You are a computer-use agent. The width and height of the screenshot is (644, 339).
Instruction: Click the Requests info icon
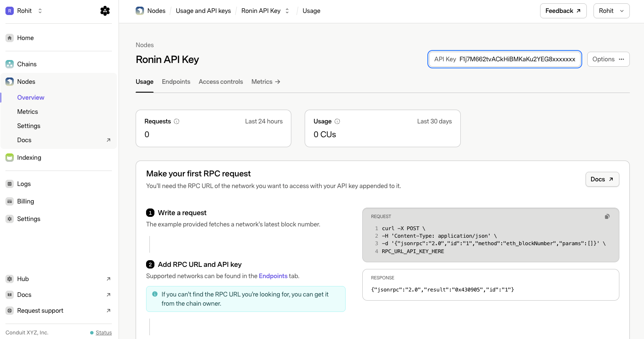tap(177, 121)
